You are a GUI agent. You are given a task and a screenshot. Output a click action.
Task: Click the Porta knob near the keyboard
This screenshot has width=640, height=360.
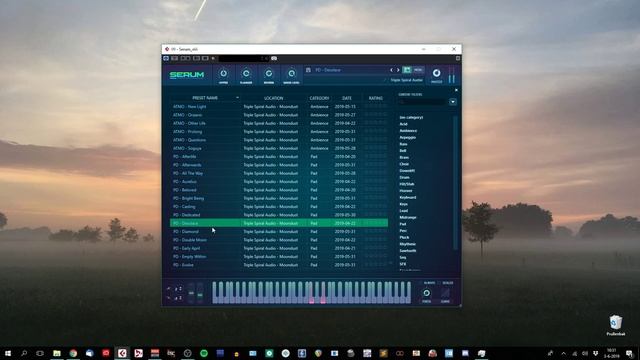point(426,293)
